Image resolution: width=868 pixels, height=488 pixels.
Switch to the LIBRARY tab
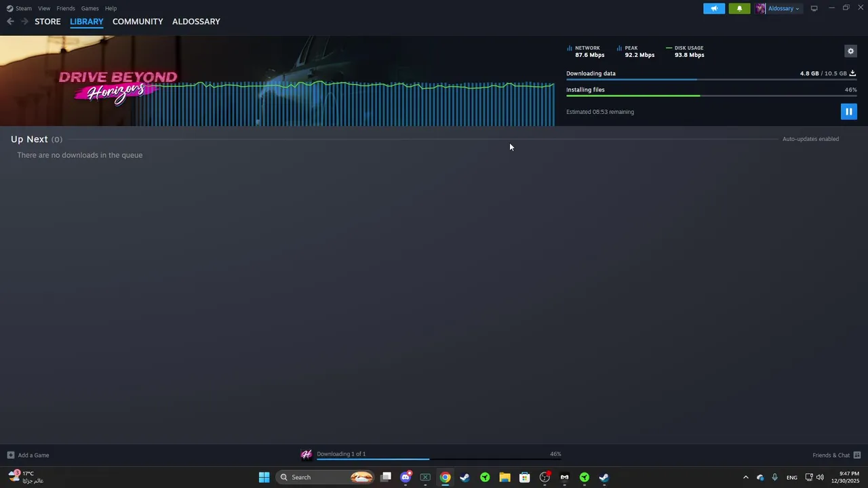tap(87, 22)
